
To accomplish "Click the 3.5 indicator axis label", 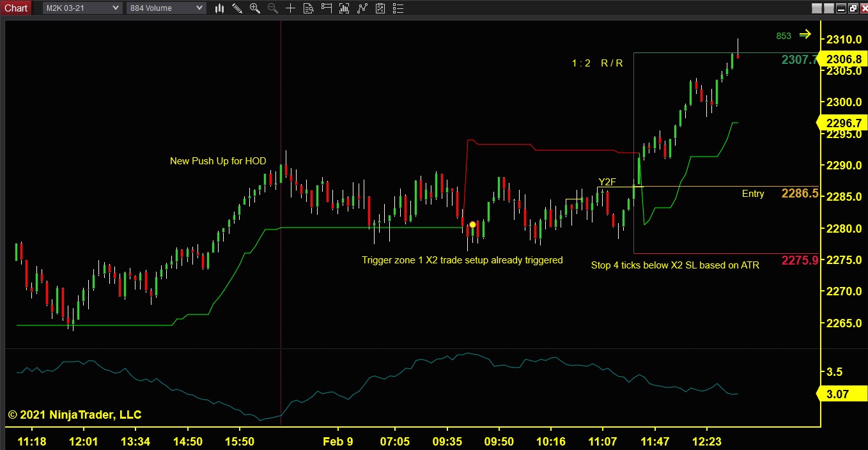I will 834,372.
